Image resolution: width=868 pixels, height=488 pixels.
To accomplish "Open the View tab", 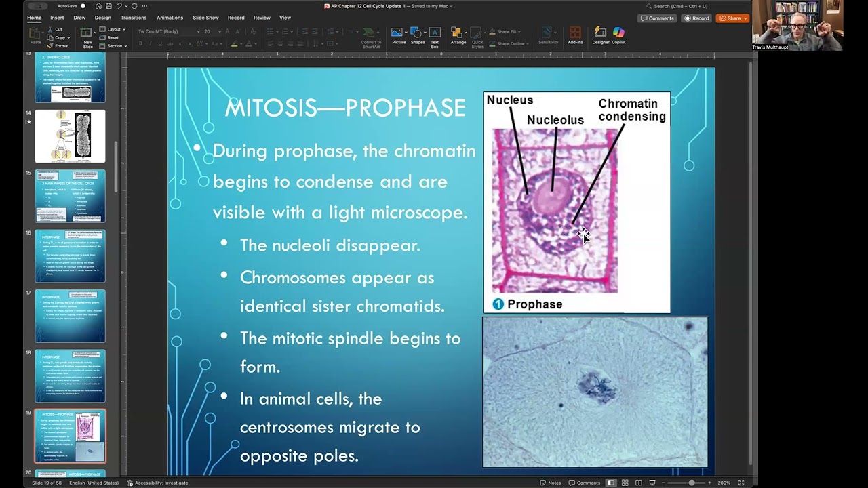I will point(285,18).
